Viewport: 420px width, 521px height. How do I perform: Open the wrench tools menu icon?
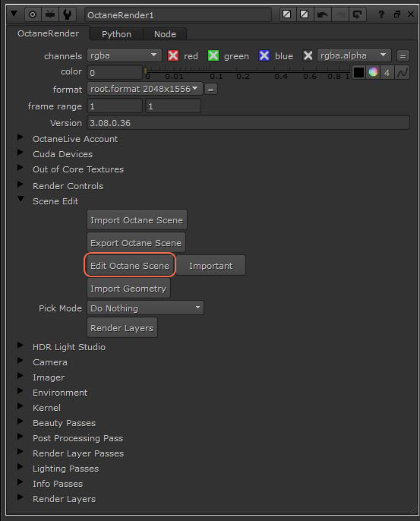(67, 14)
